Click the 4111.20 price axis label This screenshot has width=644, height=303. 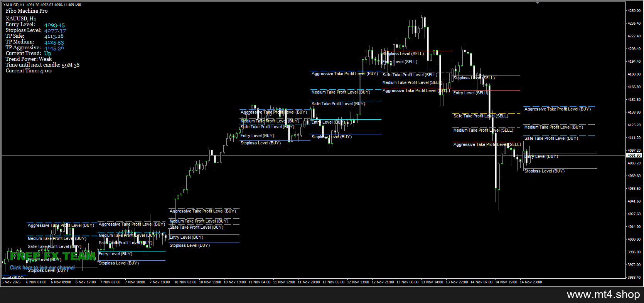click(x=634, y=138)
